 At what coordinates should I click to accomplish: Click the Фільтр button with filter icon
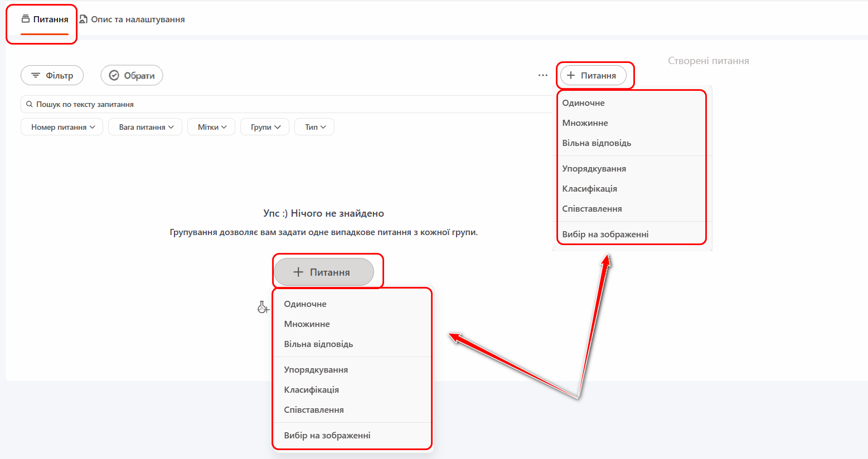click(x=52, y=75)
